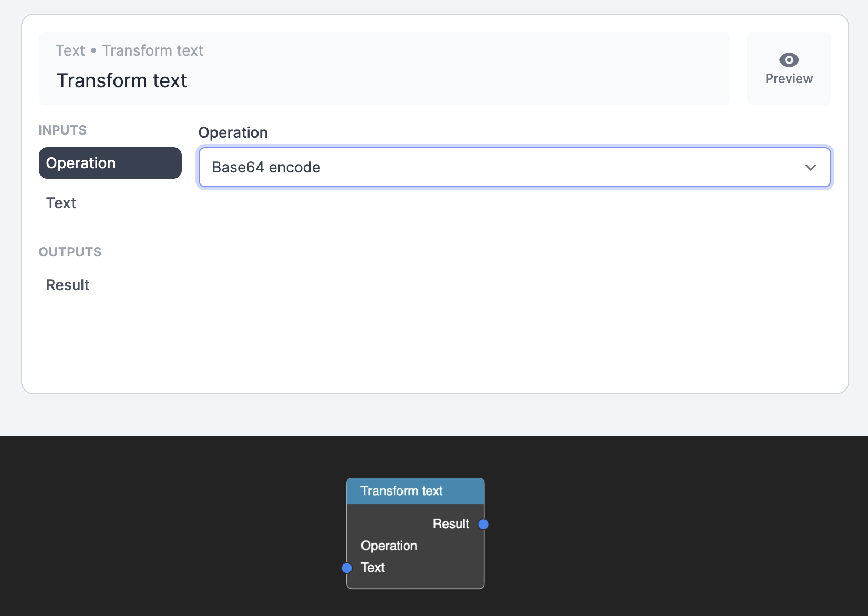
Task: Click the Preview button label
Action: [x=789, y=79]
